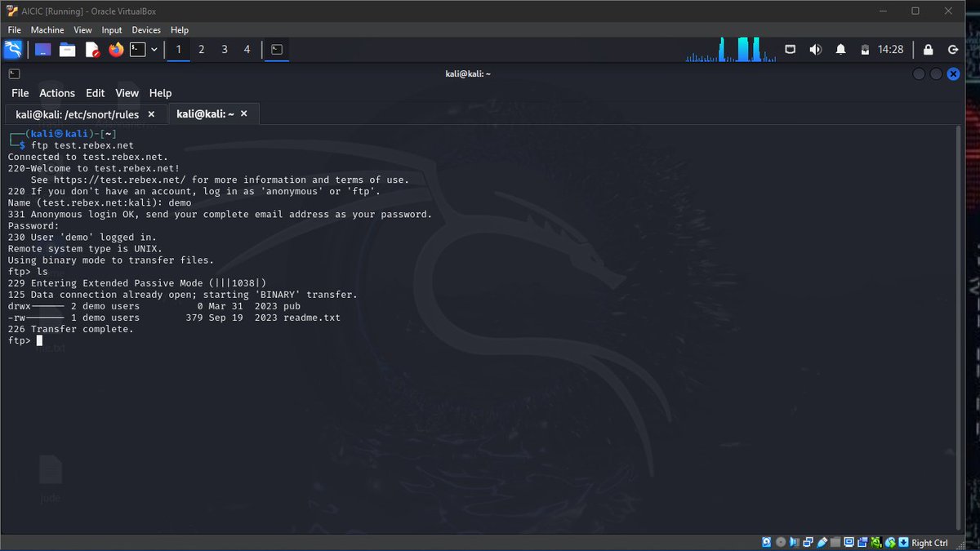Screen dimensions: 980x551
Task: Open the terminal File menu
Action: click(20, 93)
